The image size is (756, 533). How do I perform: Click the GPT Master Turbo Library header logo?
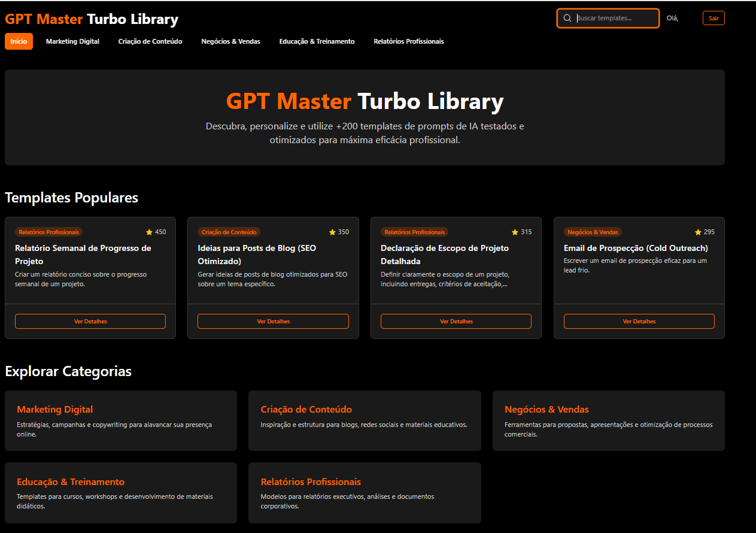92,19
